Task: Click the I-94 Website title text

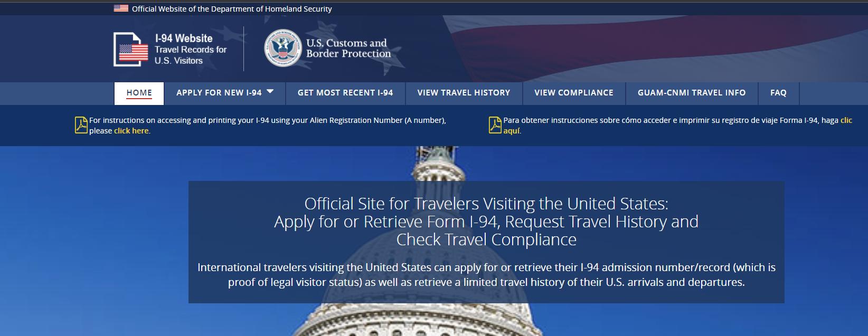Action: point(184,39)
